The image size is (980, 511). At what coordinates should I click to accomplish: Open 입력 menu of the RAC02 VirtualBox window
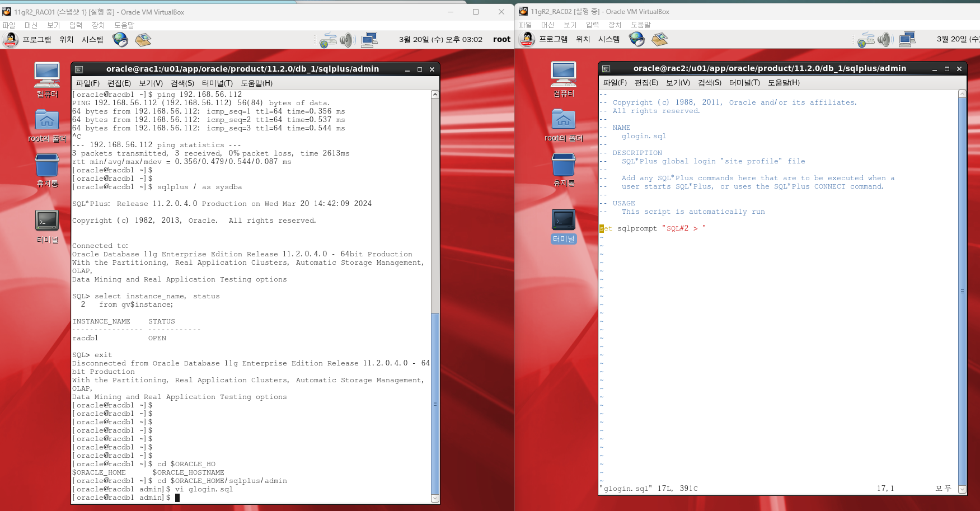(x=592, y=25)
